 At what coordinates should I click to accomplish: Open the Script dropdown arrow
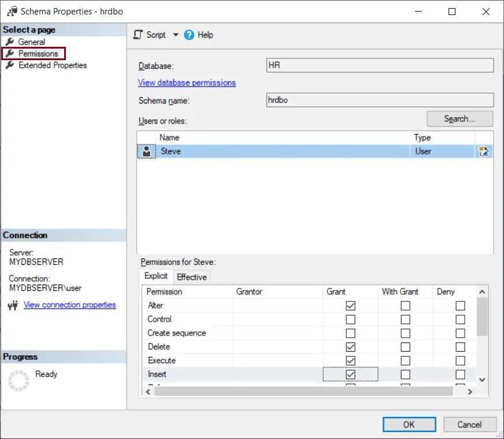click(x=176, y=35)
